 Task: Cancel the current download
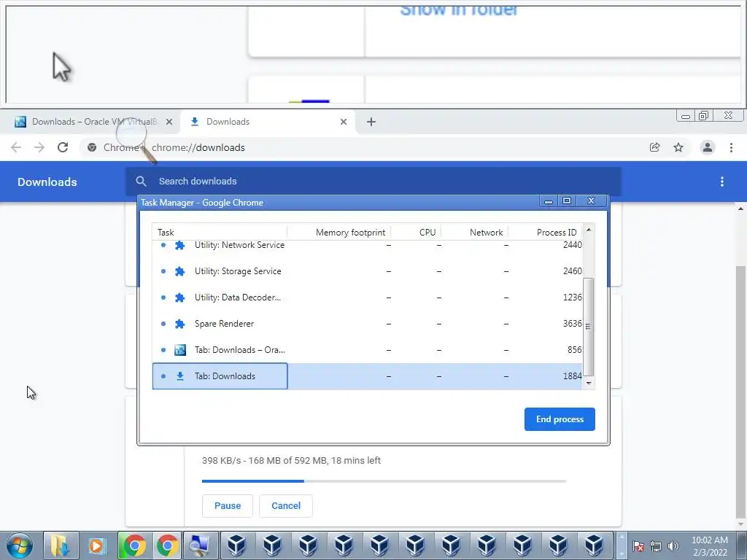(x=286, y=506)
